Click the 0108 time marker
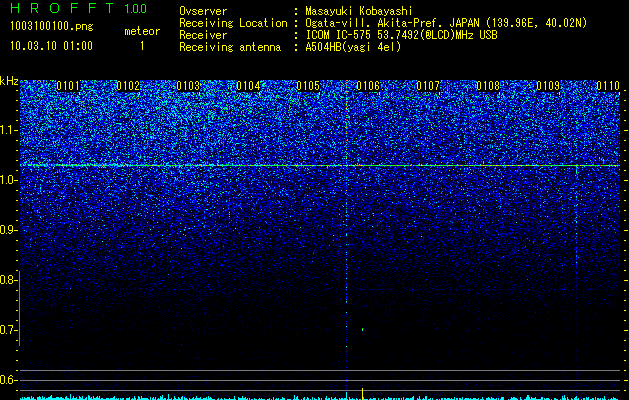This screenshot has width=629, height=400. point(488,86)
